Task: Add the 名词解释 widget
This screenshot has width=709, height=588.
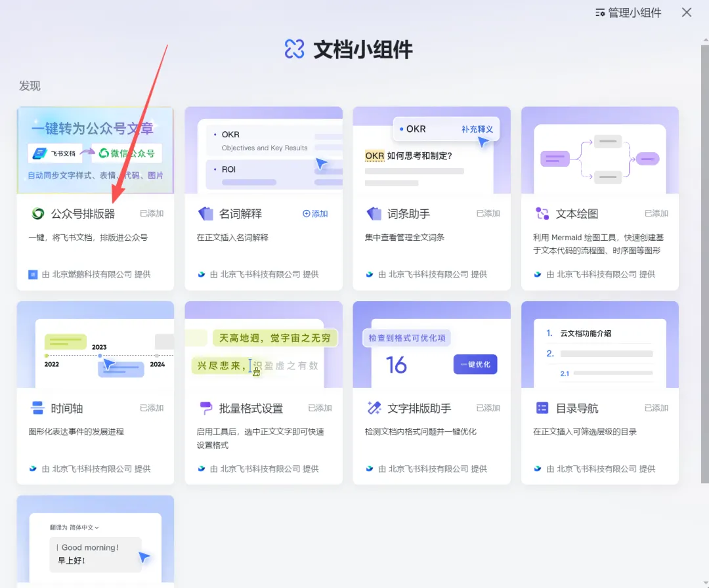Action: 315,213
